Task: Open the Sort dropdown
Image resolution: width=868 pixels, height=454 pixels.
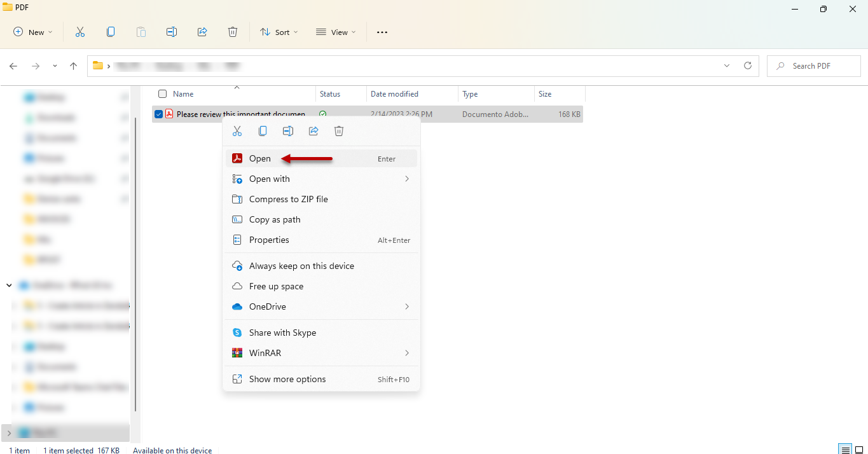Action: tap(279, 32)
